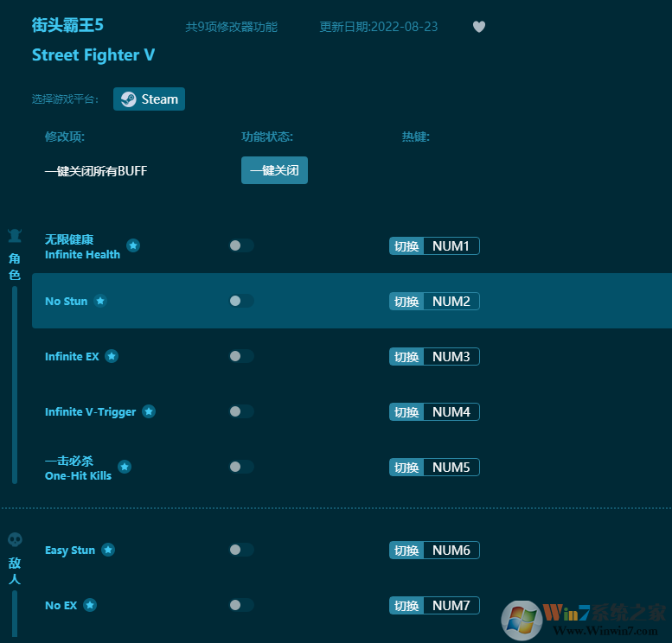This screenshot has height=643, width=672.
Task: Click the 敌人 section label
Action: 15,571
